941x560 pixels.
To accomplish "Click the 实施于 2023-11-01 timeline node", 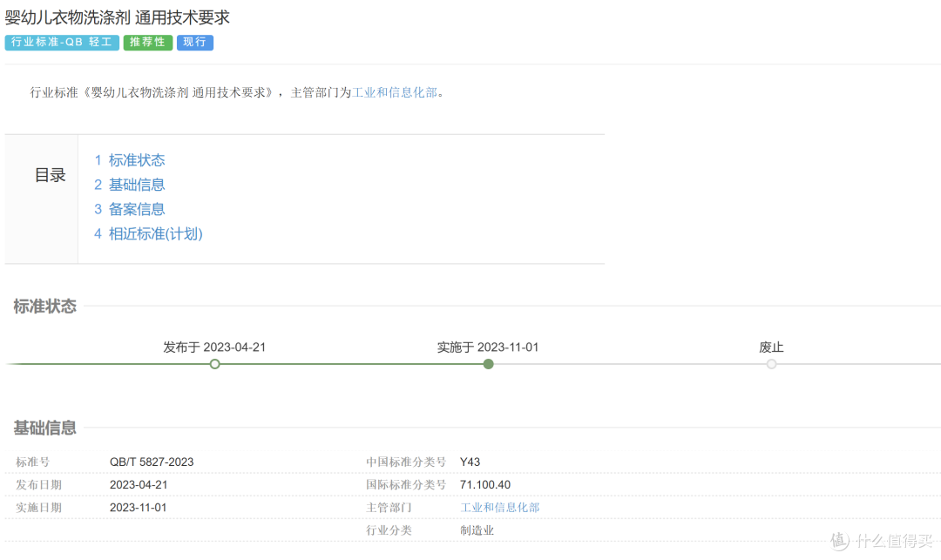I will click(489, 364).
